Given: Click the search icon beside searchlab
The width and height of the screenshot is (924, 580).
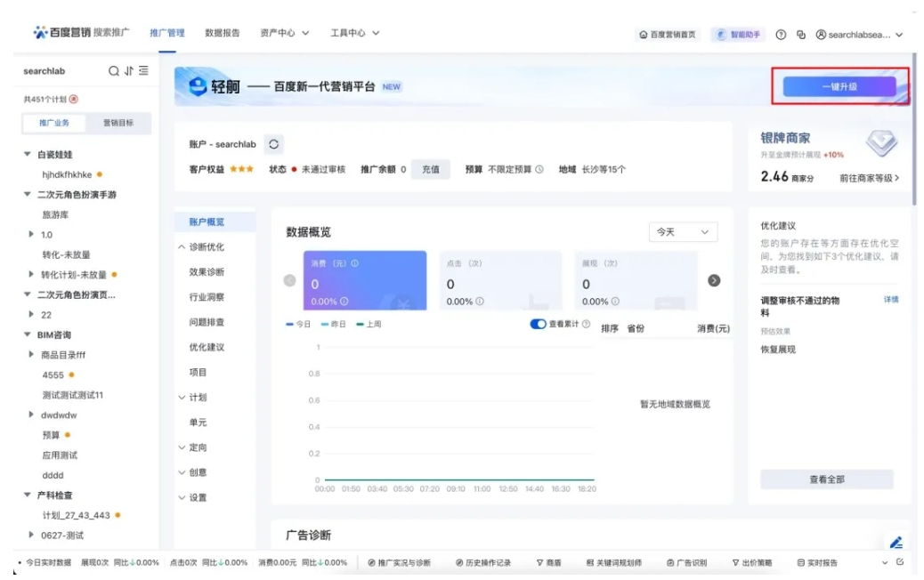Looking at the screenshot, I should pos(114,70).
